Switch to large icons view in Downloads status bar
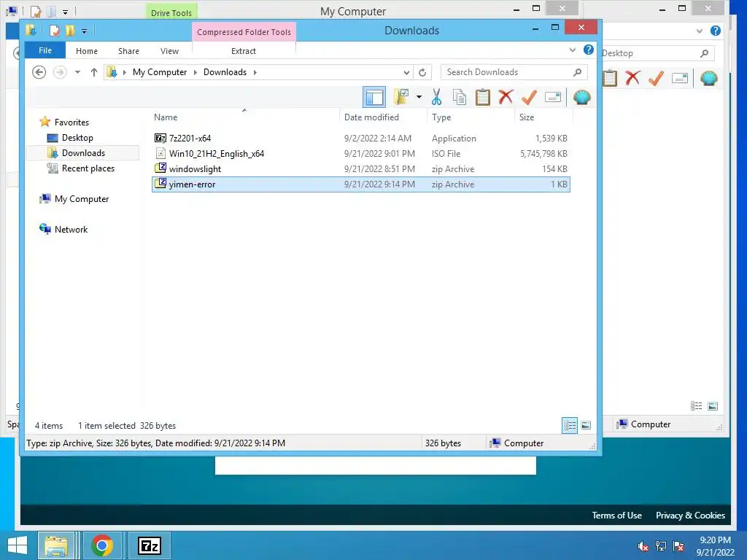747x560 pixels. tap(586, 425)
